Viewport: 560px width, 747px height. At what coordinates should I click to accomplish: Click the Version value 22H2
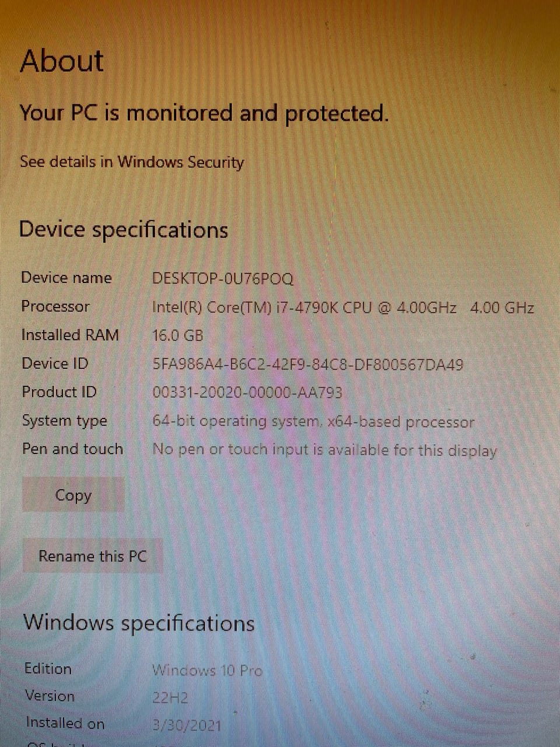pos(170,697)
